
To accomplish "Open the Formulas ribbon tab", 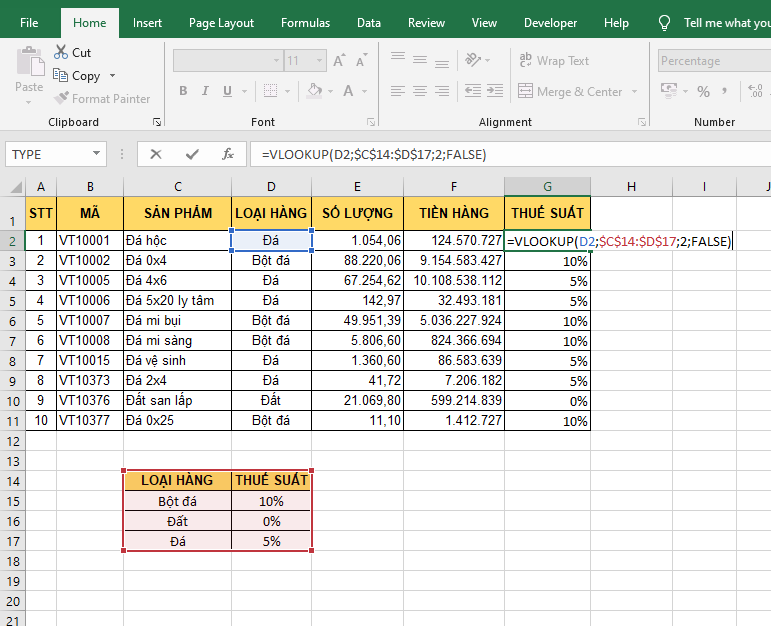I will coord(305,23).
